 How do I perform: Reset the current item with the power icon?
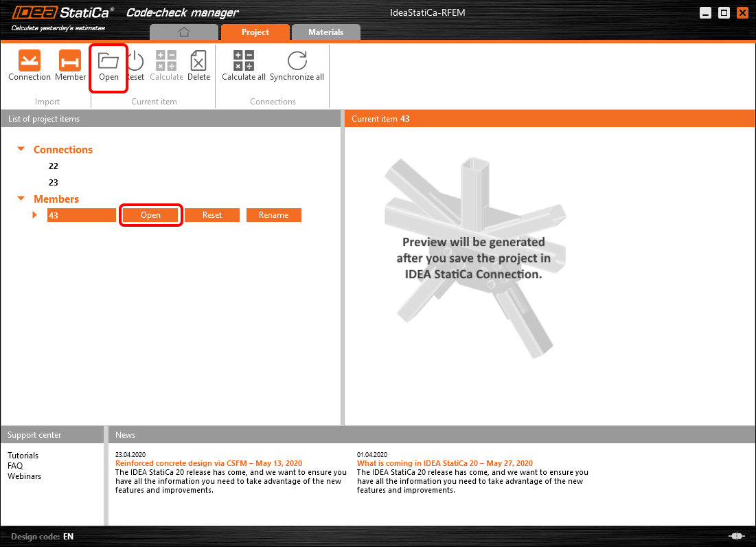[136, 65]
